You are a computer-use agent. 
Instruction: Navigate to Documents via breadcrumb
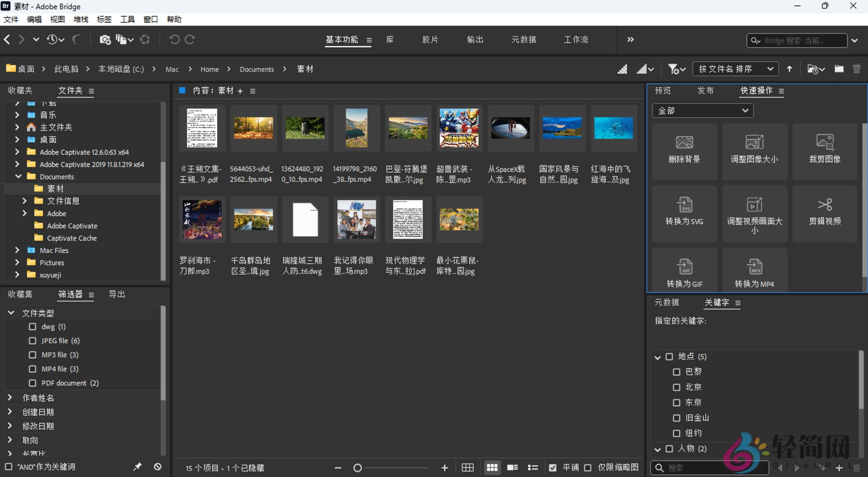coord(257,69)
